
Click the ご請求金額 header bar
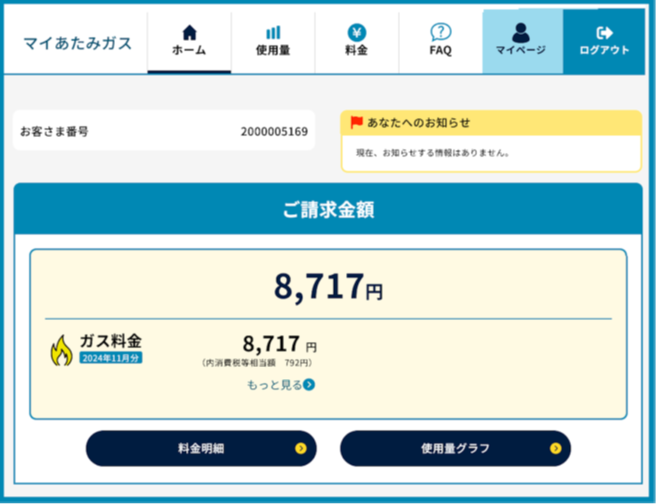point(328,210)
